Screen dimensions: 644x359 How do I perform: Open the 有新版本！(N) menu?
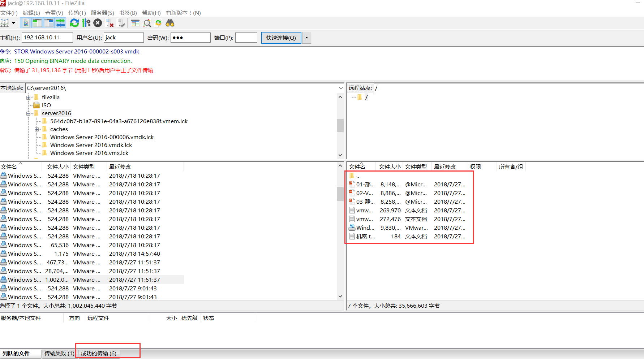coord(183,13)
